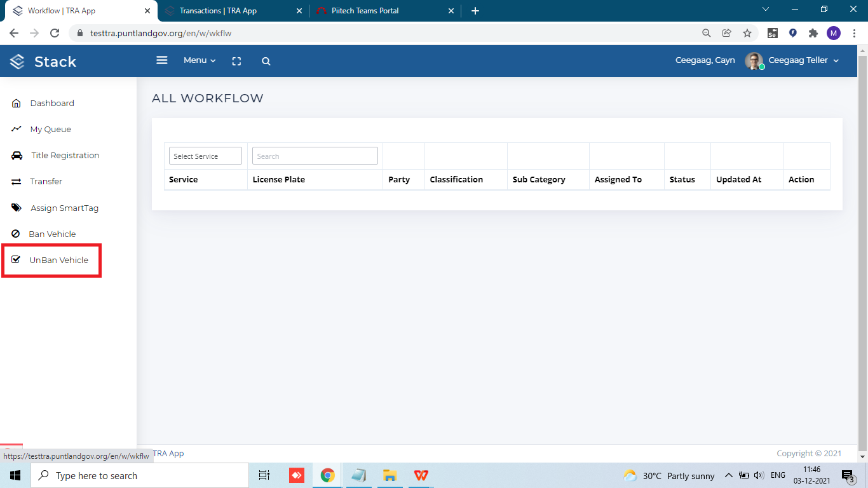This screenshot has width=868, height=488.
Task: Open the browser zoom magnifier icon
Action: tap(707, 33)
